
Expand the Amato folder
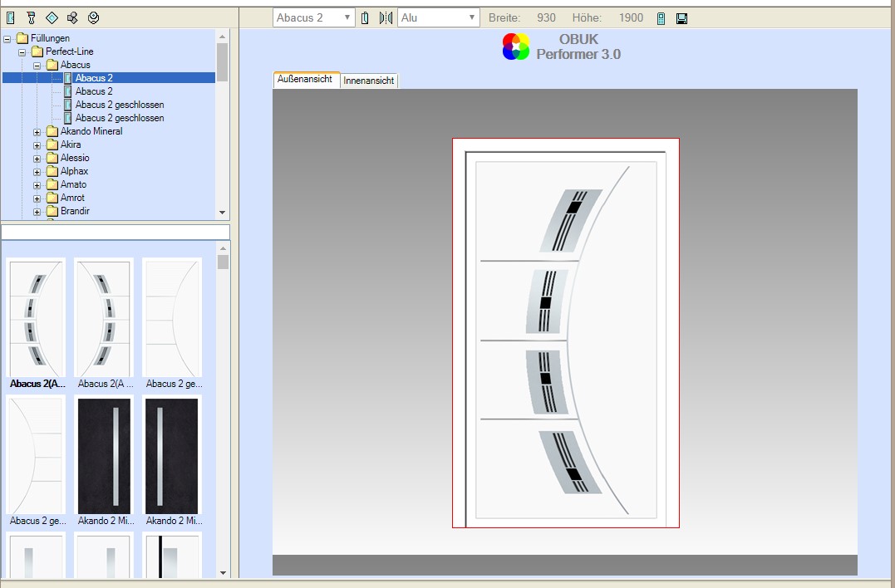37,185
